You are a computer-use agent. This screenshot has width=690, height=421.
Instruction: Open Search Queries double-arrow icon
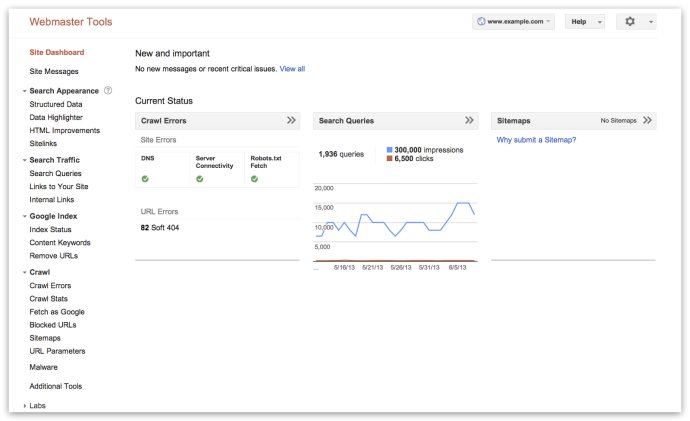tap(470, 120)
